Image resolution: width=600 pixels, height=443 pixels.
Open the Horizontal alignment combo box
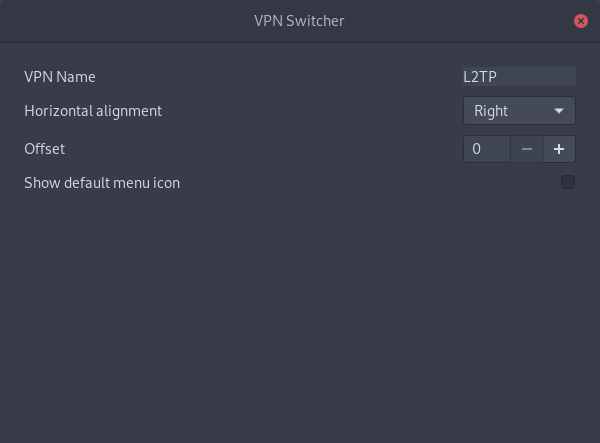click(x=519, y=111)
